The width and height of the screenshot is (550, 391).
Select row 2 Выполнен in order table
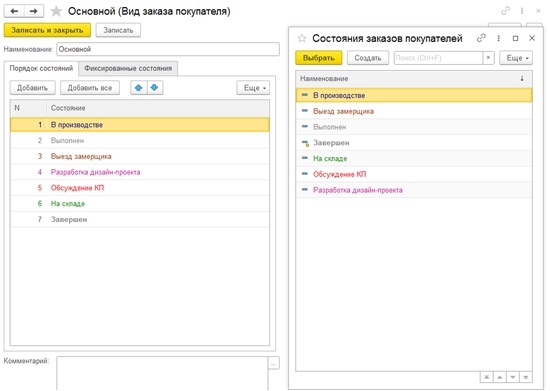click(x=140, y=141)
